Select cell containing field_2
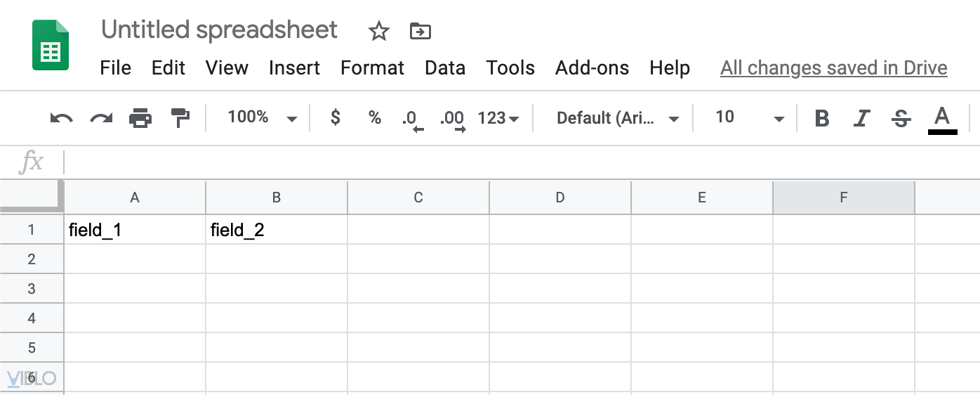 (x=277, y=230)
